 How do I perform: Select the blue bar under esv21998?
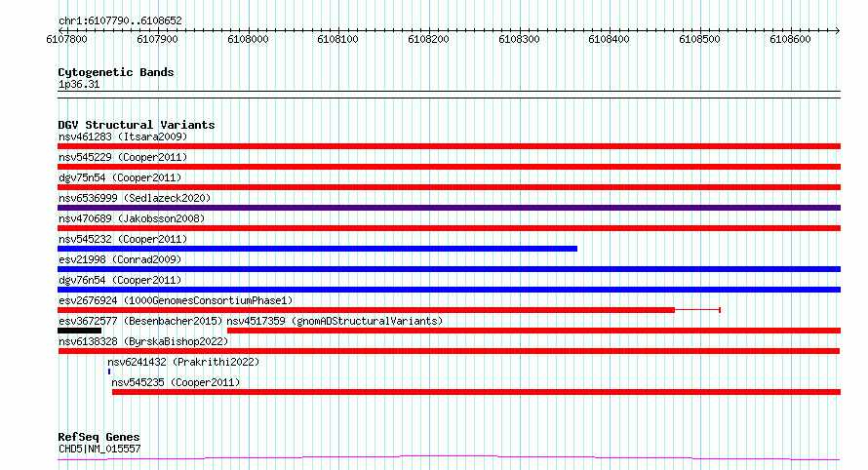click(449, 269)
